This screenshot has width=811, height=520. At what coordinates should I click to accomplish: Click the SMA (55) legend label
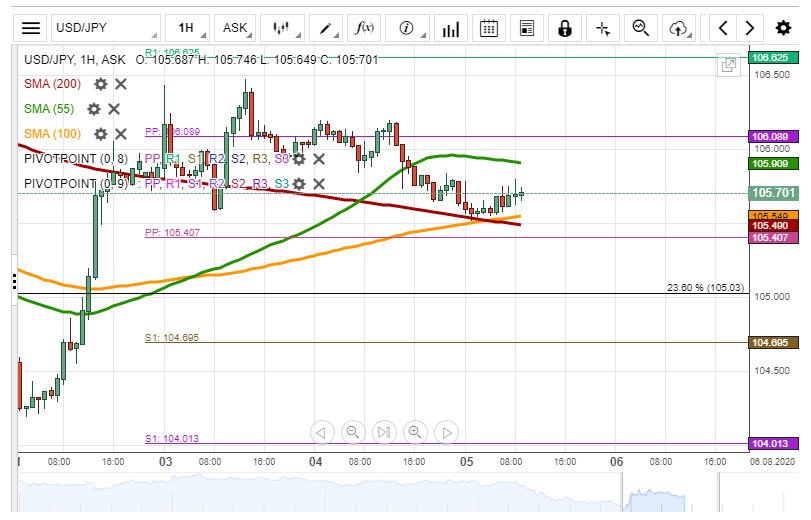[49, 109]
